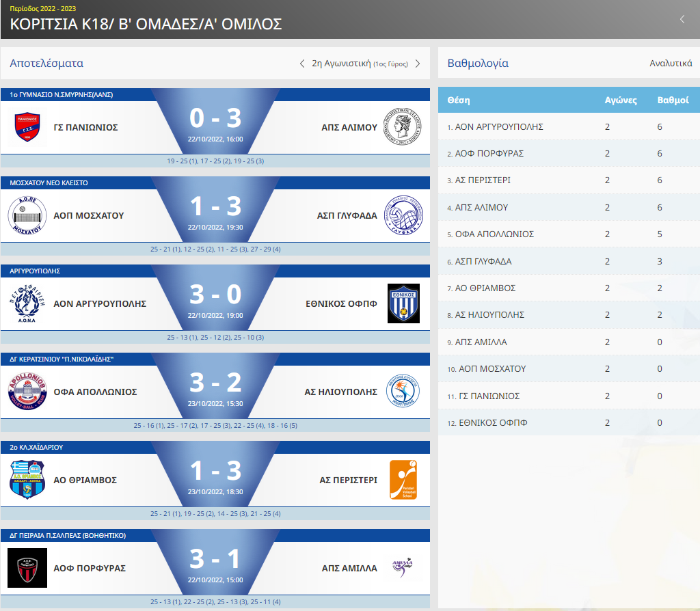This screenshot has width=700, height=611.
Task: Select standings row 7. ΑΟ ΘΡΙΑΜΒΟΣ
Action: (x=569, y=288)
